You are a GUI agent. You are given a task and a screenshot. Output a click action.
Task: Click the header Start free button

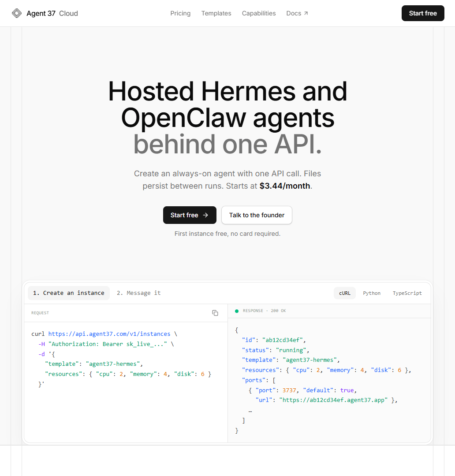click(423, 13)
